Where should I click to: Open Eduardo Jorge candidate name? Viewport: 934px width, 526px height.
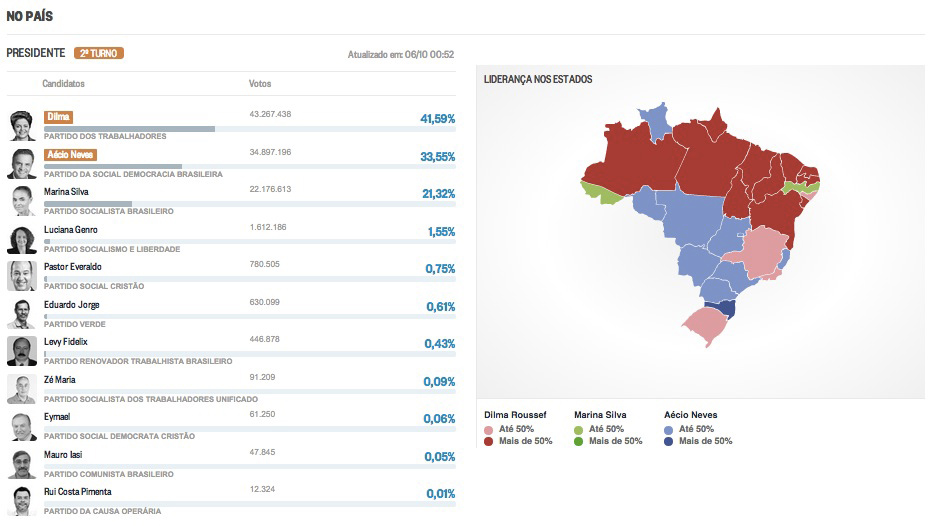pos(71,305)
